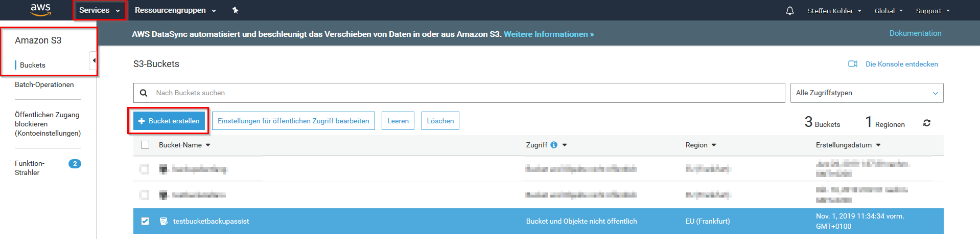Screen dimensions: 980x239
Task: Click the pin shortcuts icon in navbar
Action: (x=235, y=10)
